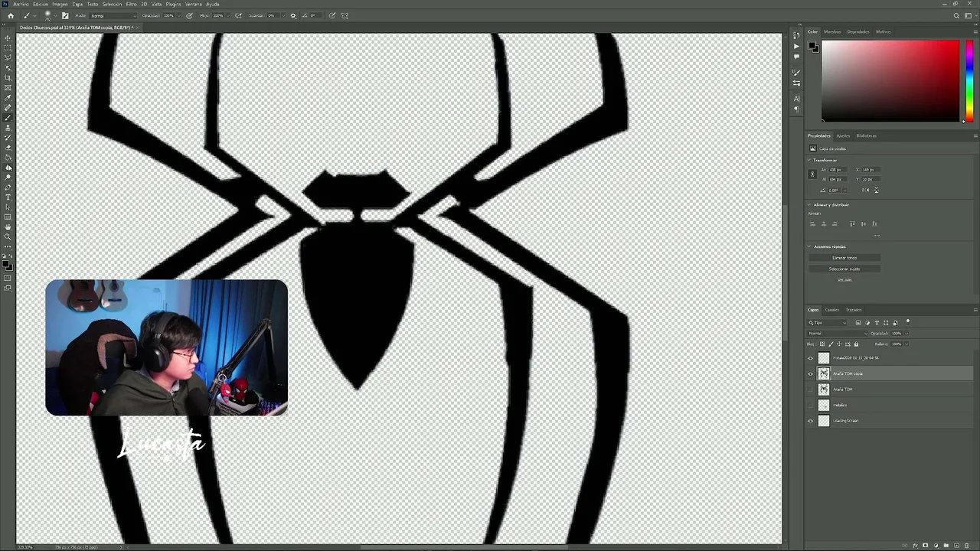Collapse the Alinear y distribuir section

[x=809, y=204]
